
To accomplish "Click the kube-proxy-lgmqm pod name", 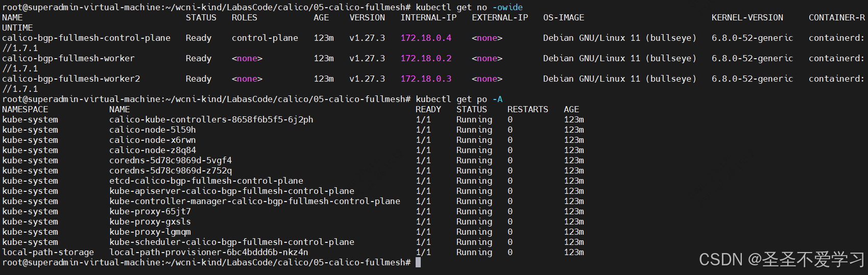I will point(150,232).
